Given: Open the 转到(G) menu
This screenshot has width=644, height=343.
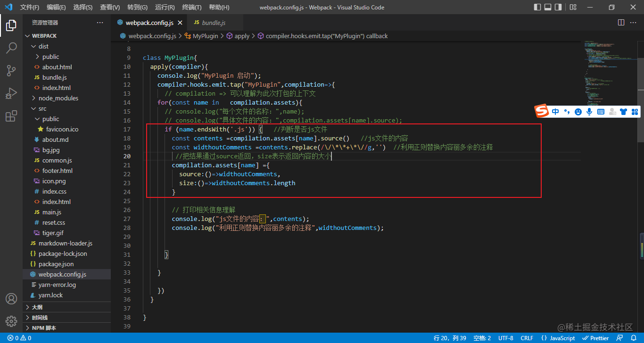Looking at the screenshot, I should click(x=137, y=7).
